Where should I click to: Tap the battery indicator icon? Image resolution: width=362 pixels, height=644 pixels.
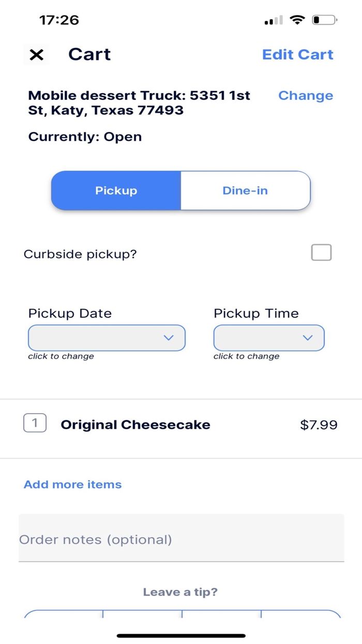click(324, 20)
